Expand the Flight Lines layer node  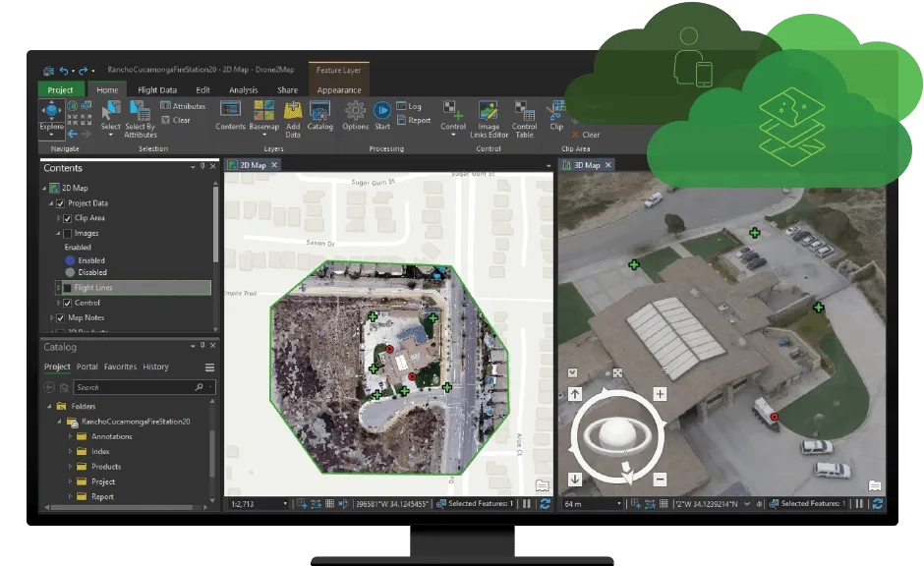[x=57, y=288]
